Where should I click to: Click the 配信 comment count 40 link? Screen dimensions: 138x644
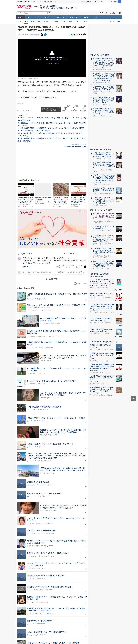tap(33, 35)
